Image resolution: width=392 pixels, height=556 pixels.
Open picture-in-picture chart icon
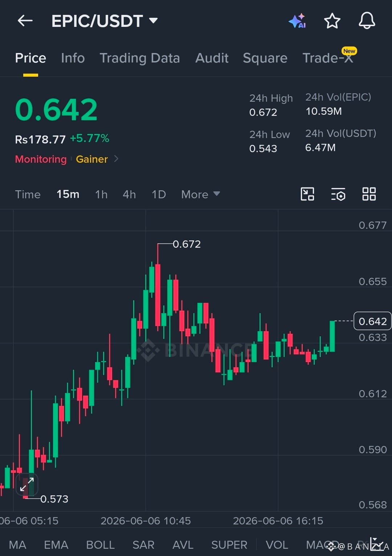(307, 194)
